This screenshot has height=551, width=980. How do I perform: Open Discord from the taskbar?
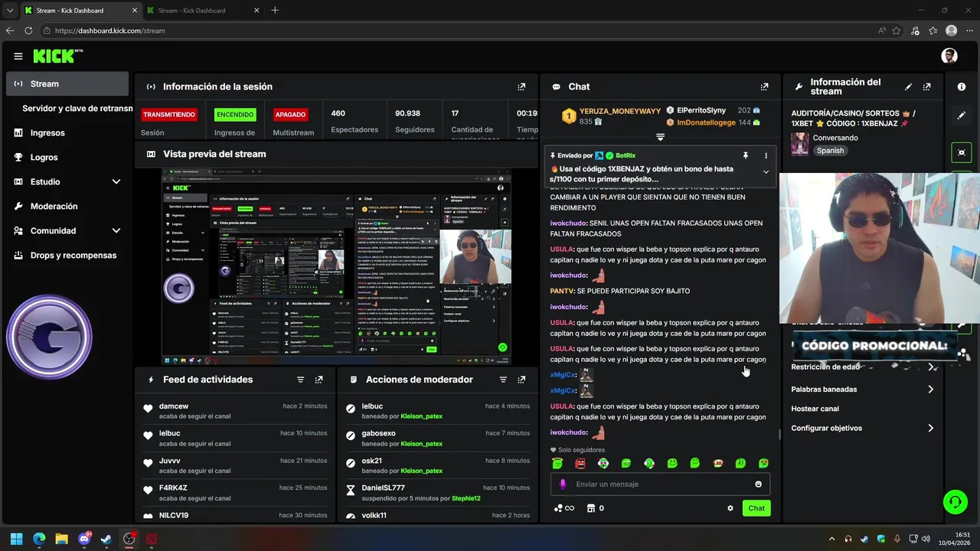point(84,539)
